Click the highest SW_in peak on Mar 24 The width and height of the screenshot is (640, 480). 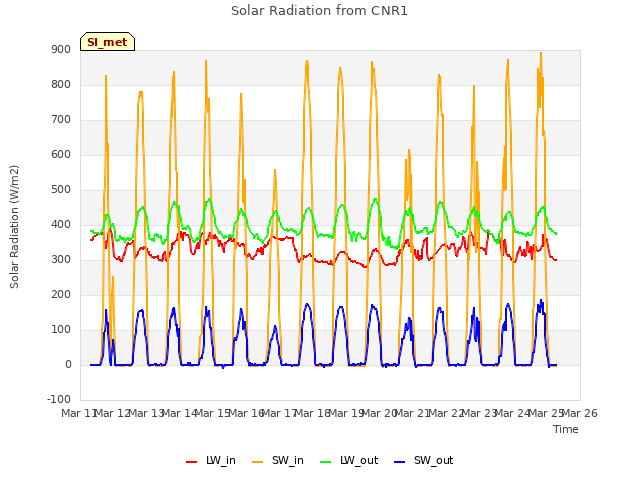pos(541,53)
